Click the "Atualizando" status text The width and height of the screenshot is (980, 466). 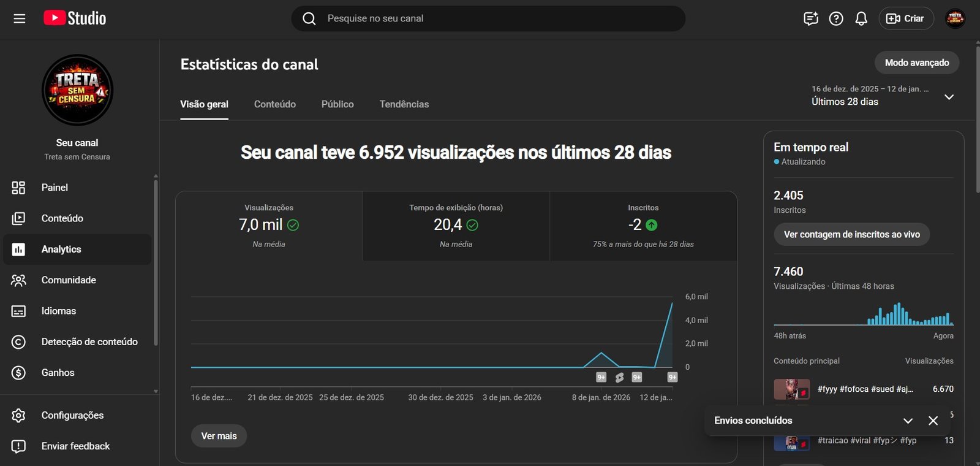tap(803, 162)
